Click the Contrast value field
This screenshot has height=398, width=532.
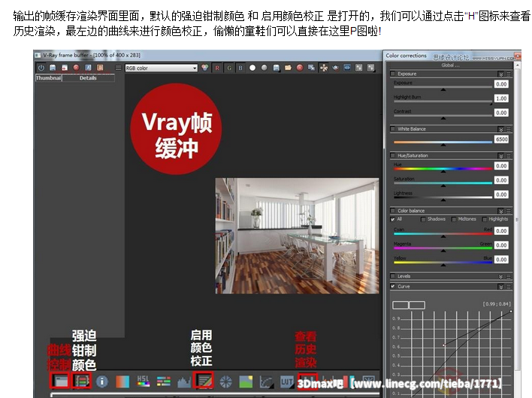coord(501,113)
